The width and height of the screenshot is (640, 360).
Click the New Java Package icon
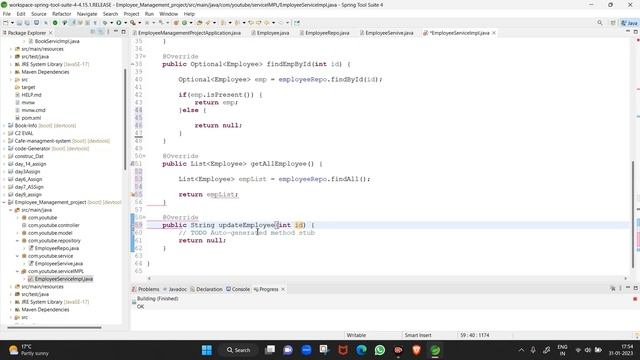click(x=176, y=22)
